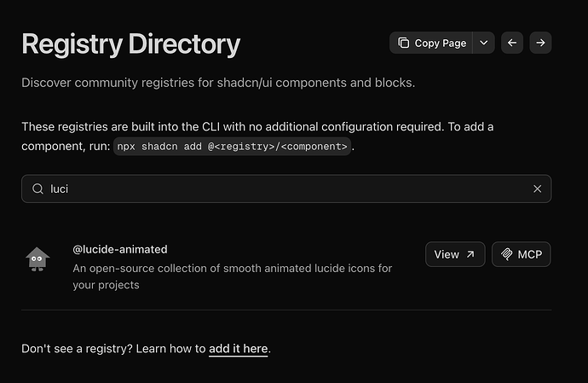Go to next page with right arrow
Viewport: 588px width, 383px height.
[x=540, y=43]
